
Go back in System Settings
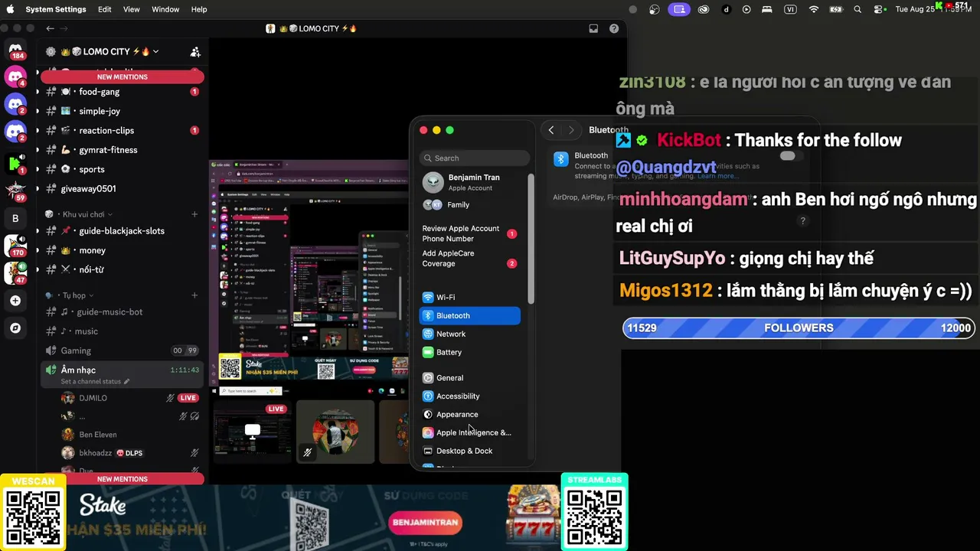point(551,130)
